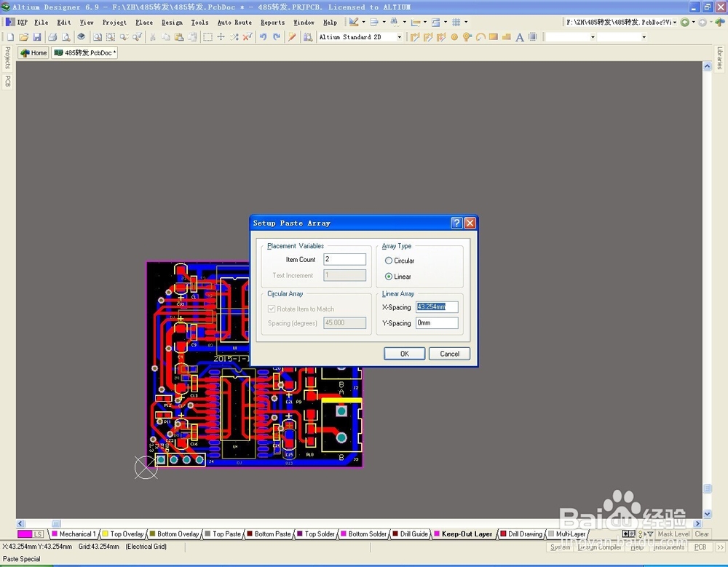
Task: Open the Libraries side panel tab
Action: pyautogui.click(x=720, y=58)
